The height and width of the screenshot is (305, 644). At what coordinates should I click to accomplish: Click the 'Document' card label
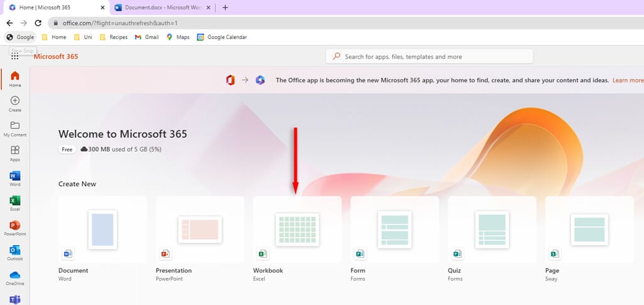tap(73, 270)
